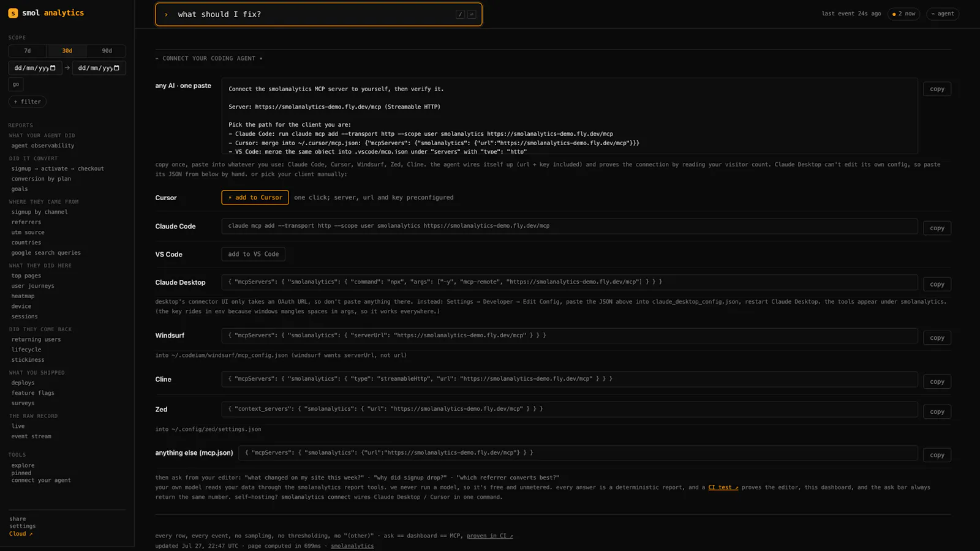Open the live view

tap(18, 426)
